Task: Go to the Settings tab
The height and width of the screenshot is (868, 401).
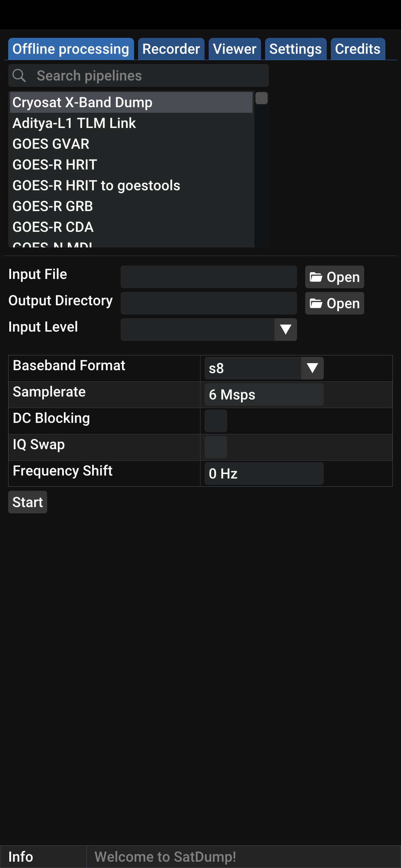Action: click(x=296, y=49)
